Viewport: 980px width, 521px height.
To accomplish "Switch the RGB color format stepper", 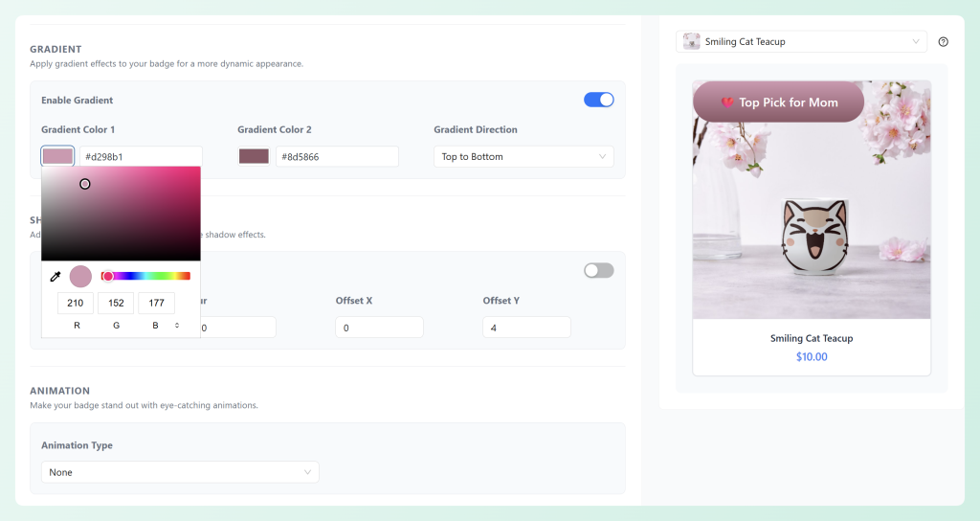I will click(x=177, y=326).
